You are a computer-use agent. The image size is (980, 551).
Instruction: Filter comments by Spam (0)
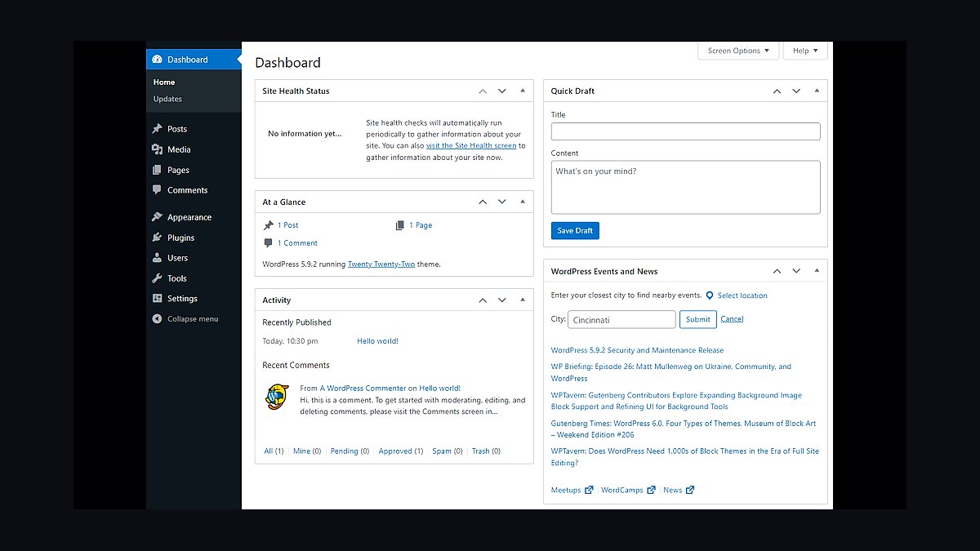tap(448, 451)
